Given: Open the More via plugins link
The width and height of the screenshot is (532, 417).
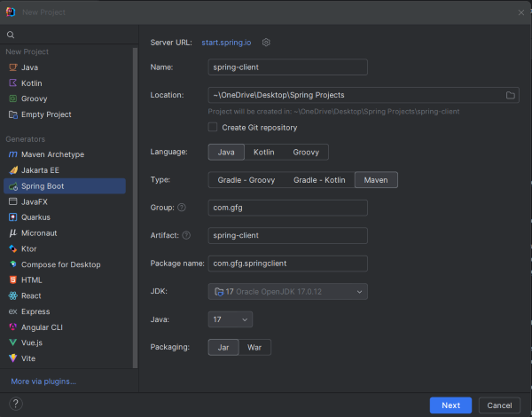Looking at the screenshot, I should point(43,382).
